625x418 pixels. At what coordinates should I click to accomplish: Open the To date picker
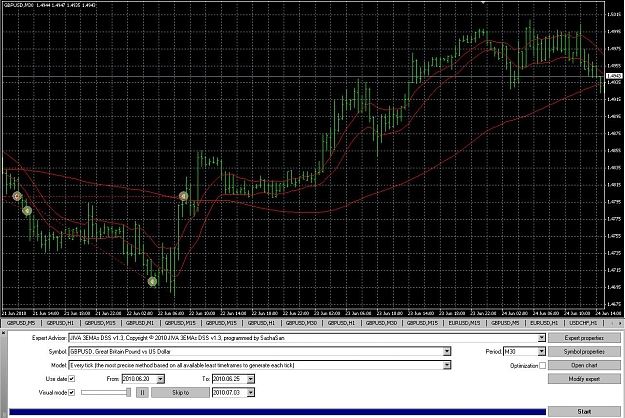tap(250, 379)
